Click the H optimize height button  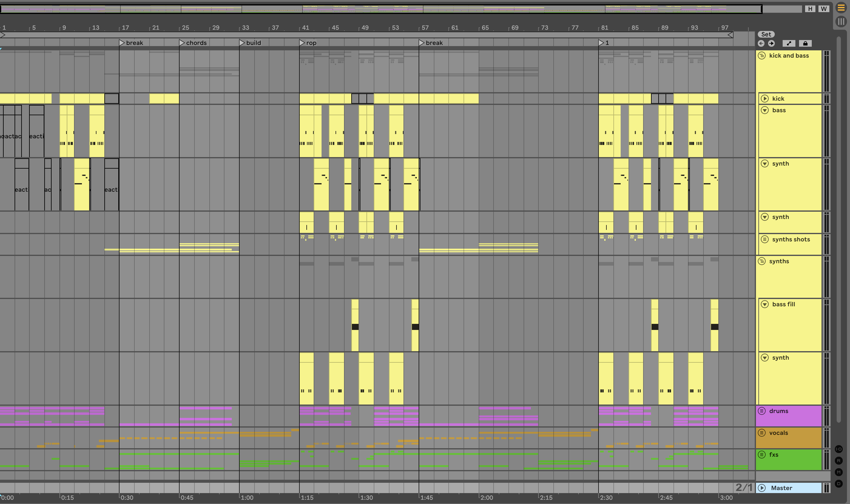click(x=810, y=9)
